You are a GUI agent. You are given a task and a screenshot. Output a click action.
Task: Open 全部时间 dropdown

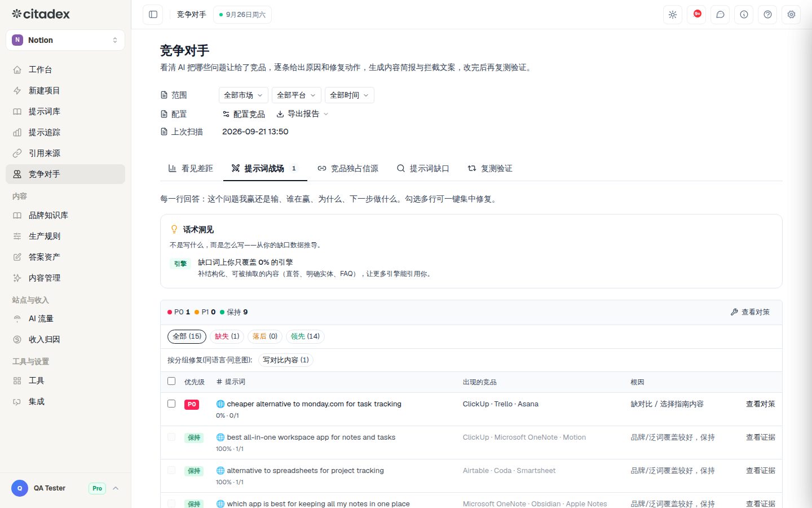coord(349,95)
